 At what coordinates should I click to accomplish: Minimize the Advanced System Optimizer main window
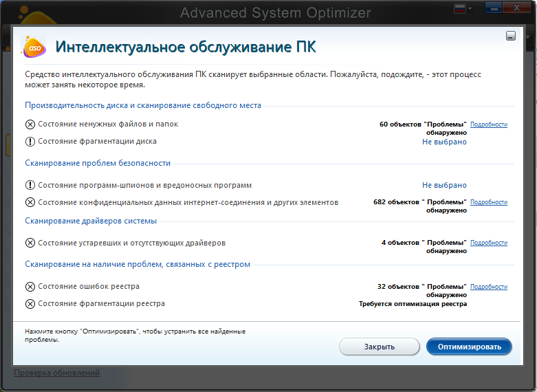pos(494,8)
